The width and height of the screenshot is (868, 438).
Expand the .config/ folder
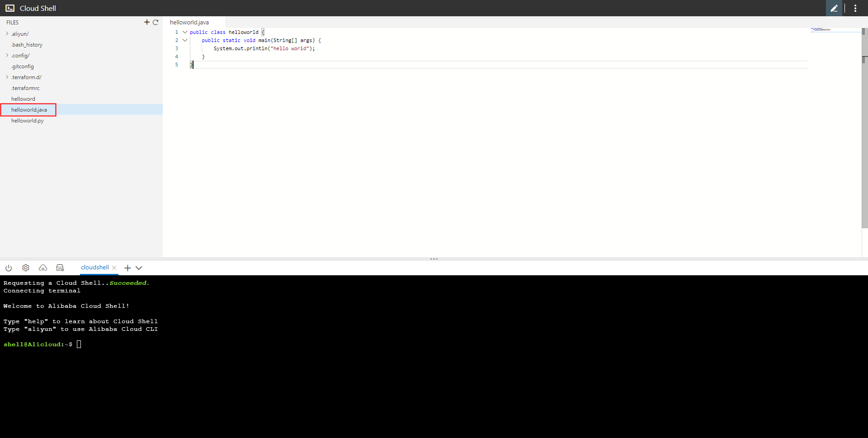click(x=7, y=56)
